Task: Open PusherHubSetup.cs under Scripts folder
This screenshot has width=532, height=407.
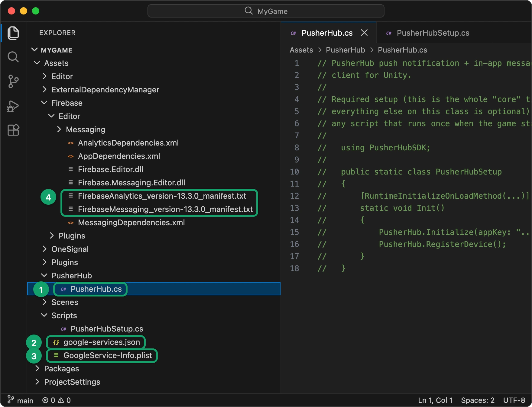Action: (154, 329)
